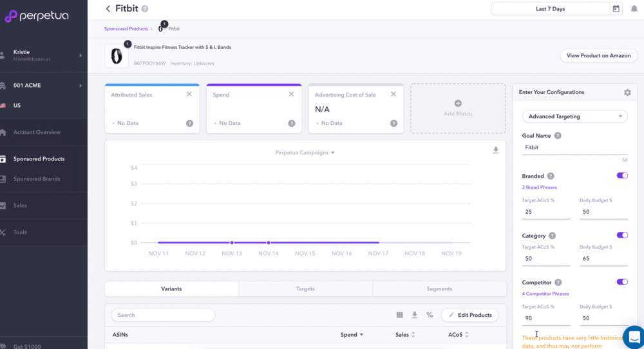Open the calendar date picker icon
Screen dimensions: 644x349
[x=616, y=8]
